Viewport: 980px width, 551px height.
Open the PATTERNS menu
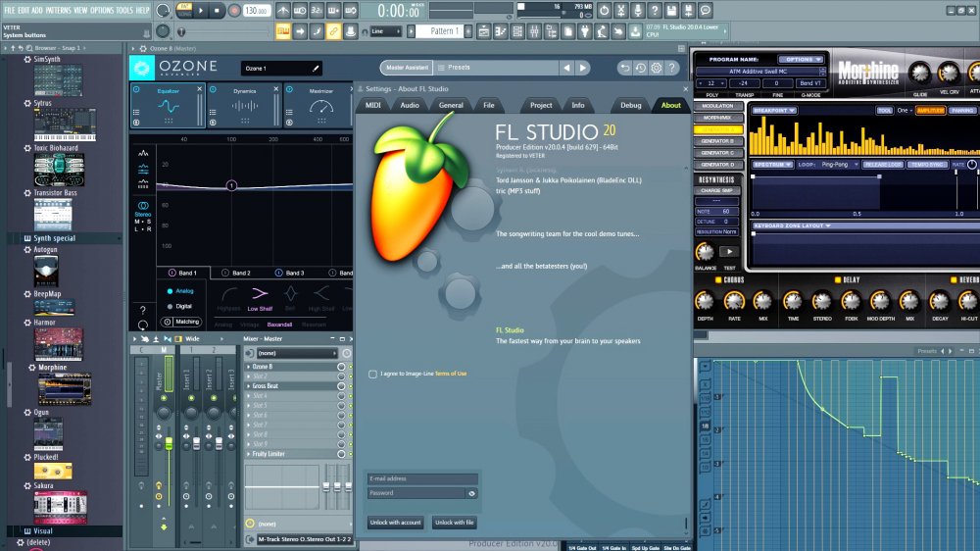(x=58, y=10)
